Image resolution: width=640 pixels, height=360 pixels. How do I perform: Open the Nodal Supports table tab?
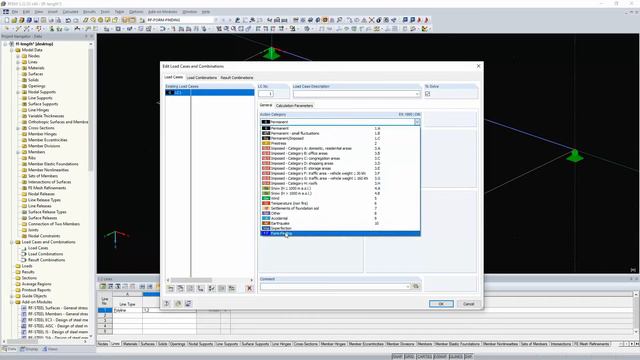click(x=200, y=344)
